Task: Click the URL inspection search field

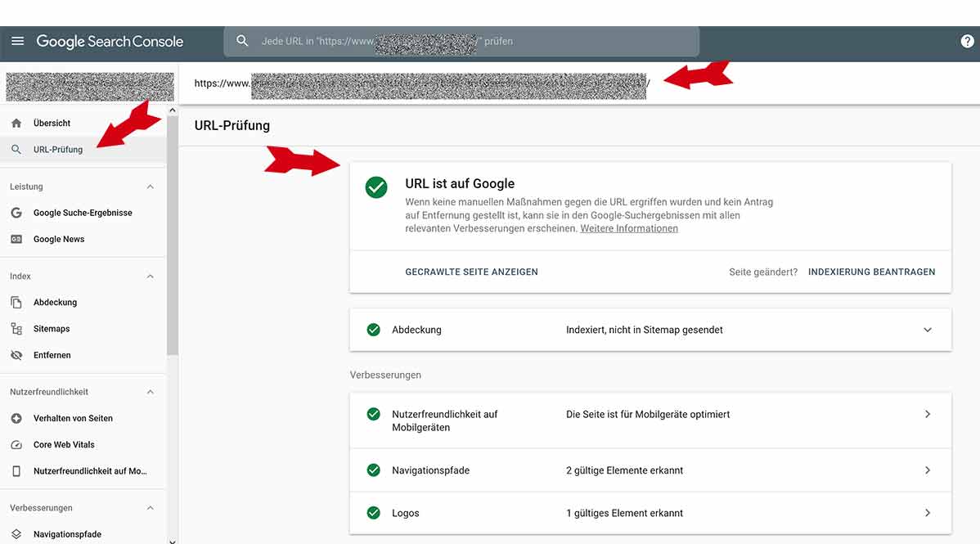Action: pyautogui.click(x=461, y=41)
